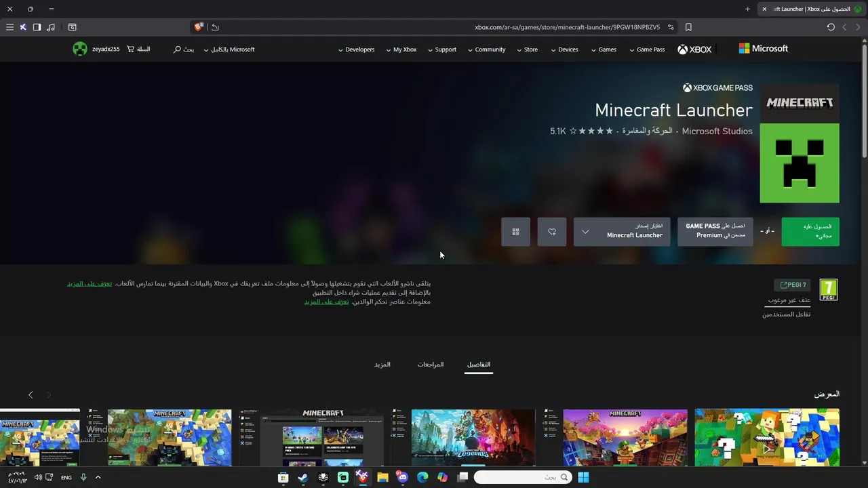Expand the Community menu
This screenshot has height=488, width=868.
486,49
